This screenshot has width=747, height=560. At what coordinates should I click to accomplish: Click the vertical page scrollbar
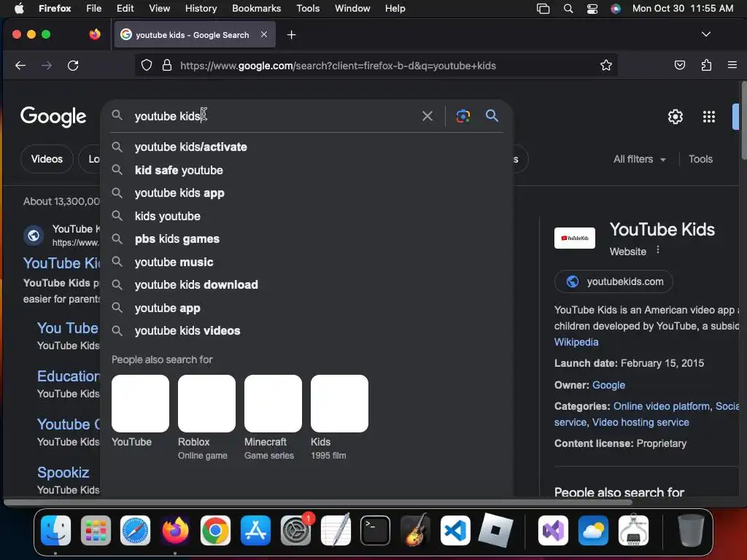click(743, 121)
